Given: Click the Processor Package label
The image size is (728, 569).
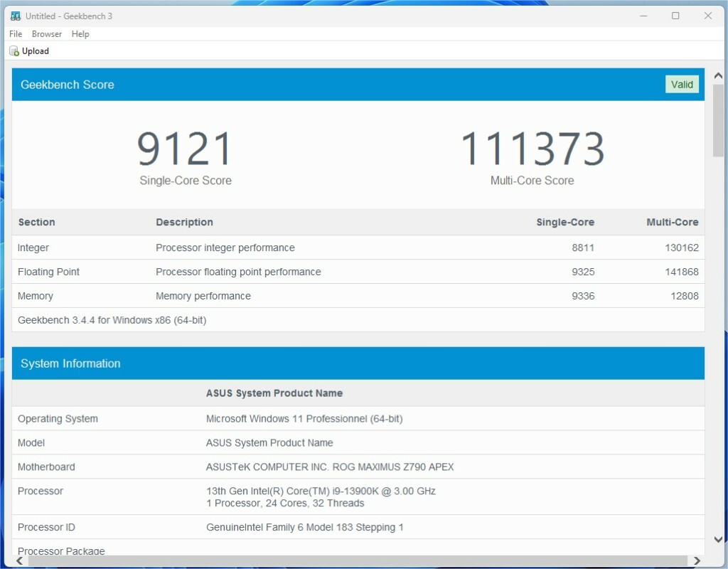Looking at the screenshot, I should point(61,551).
